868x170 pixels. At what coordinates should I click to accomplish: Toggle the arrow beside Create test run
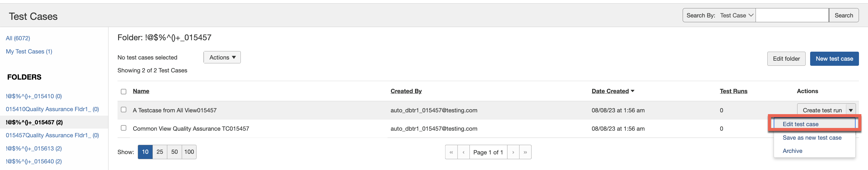coord(851,110)
